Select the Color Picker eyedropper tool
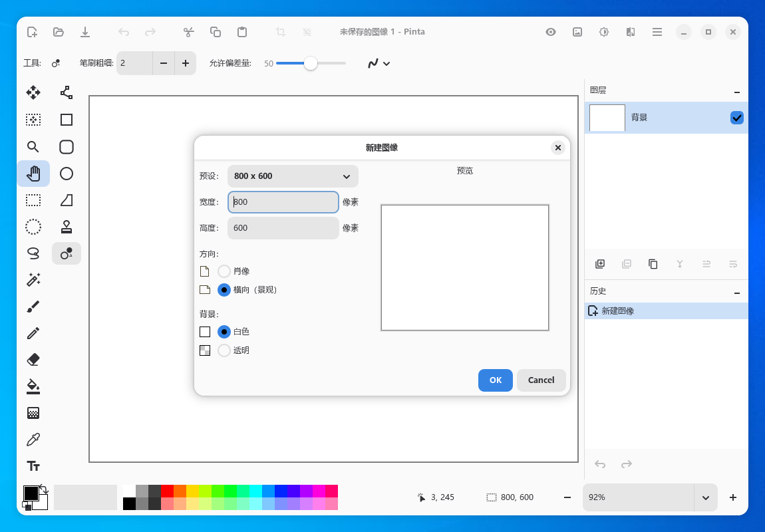The width and height of the screenshot is (765, 532). [33, 440]
